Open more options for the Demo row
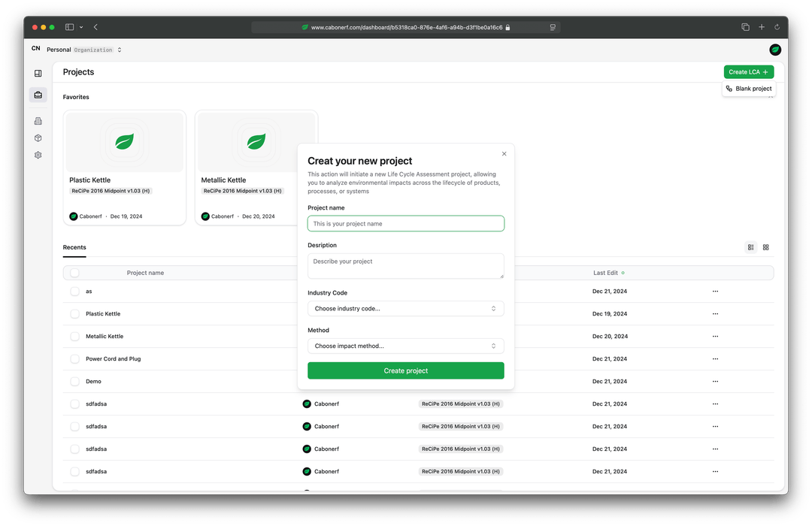 tap(715, 382)
